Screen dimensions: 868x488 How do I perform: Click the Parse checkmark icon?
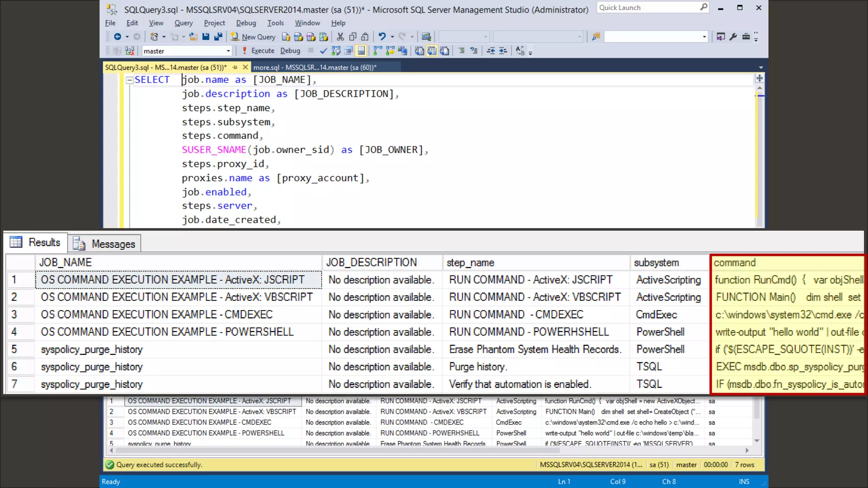(323, 51)
